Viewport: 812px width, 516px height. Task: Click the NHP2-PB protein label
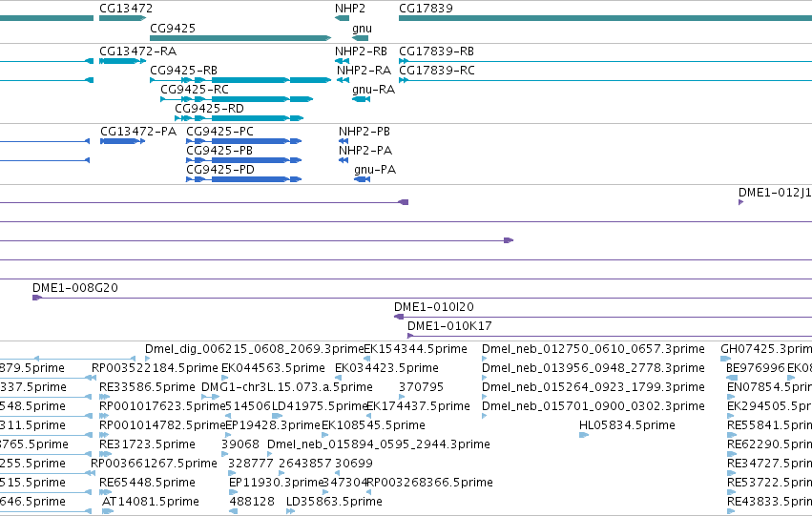[x=364, y=132]
